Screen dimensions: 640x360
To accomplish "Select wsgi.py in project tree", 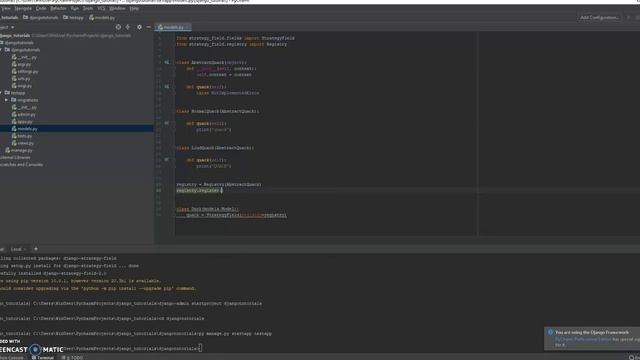I will tap(22, 86).
